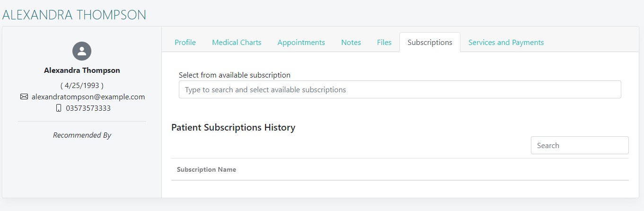Click the mobile phone icon
This screenshot has width=644, height=211.
coord(59,108)
